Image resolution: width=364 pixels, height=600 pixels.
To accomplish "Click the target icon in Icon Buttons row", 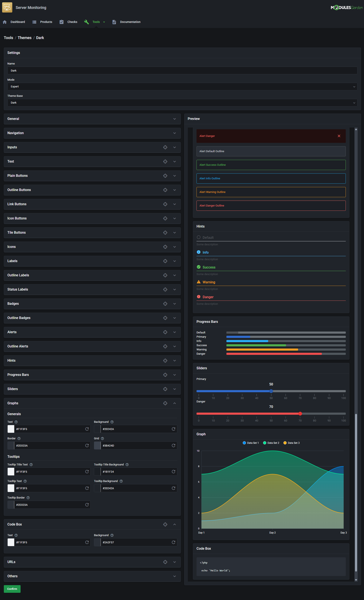I will tap(165, 218).
